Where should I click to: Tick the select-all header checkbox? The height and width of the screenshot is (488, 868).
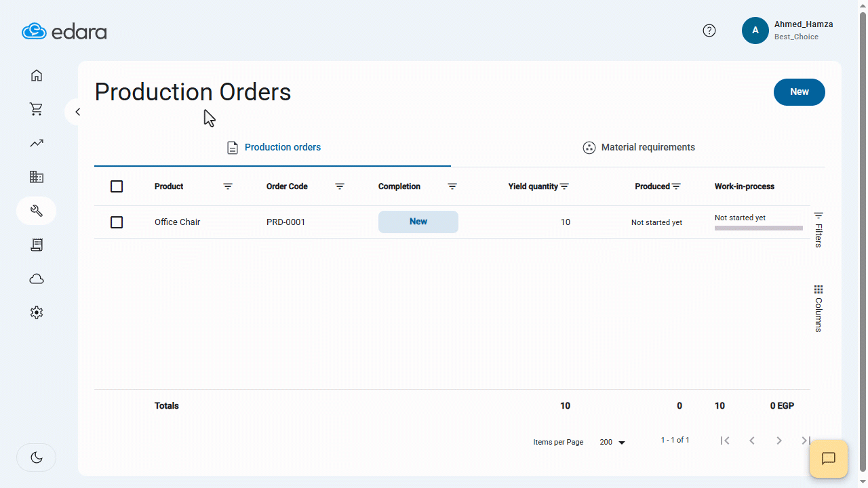117,186
